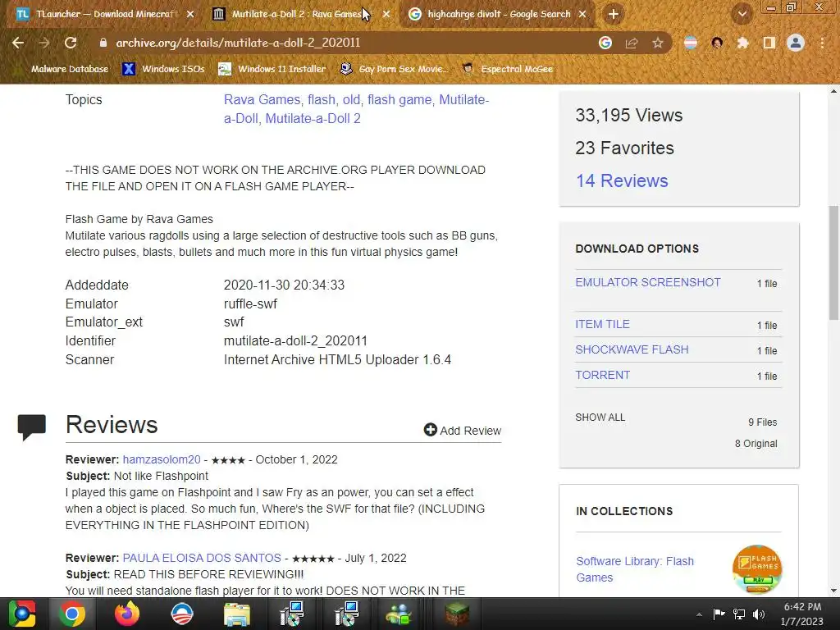Show hidden system tray icons
Image resolution: width=840 pixels, height=630 pixels.
[699, 614]
